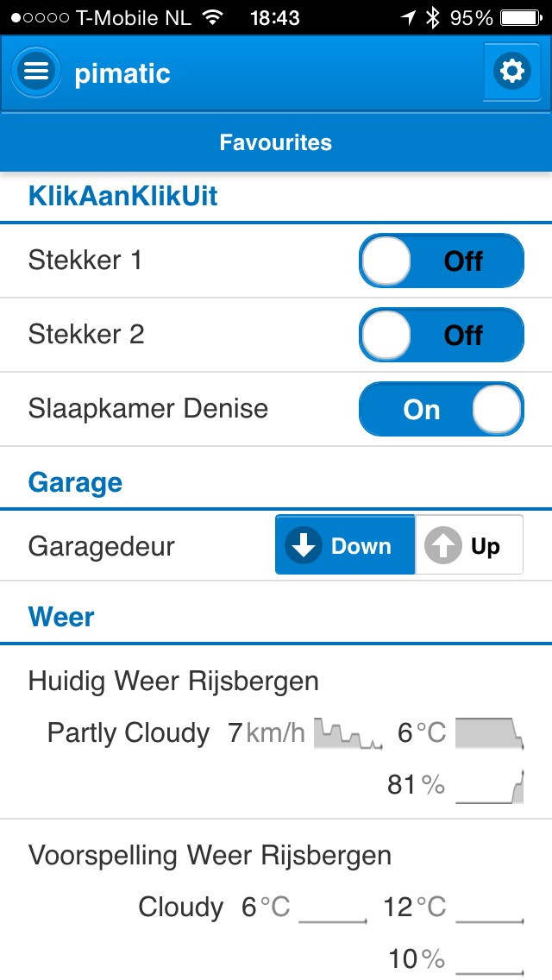Tap the KlikAanKlikUit group header
The image size is (552, 980).
tap(123, 197)
